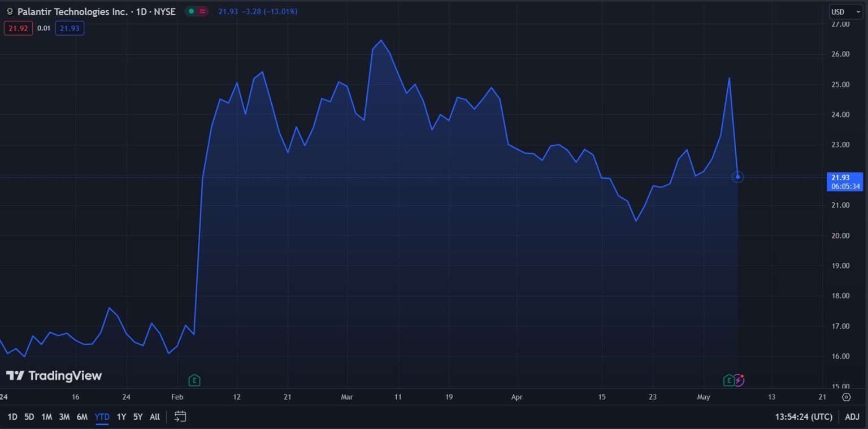Click the green market status dot
This screenshot has width=868, height=429.
click(191, 11)
